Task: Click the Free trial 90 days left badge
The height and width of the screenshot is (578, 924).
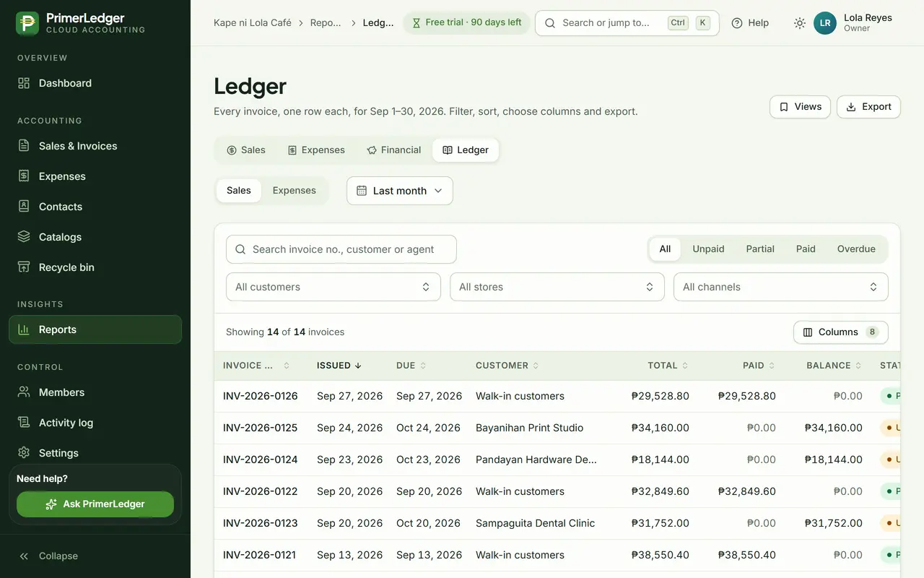Action: click(466, 23)
